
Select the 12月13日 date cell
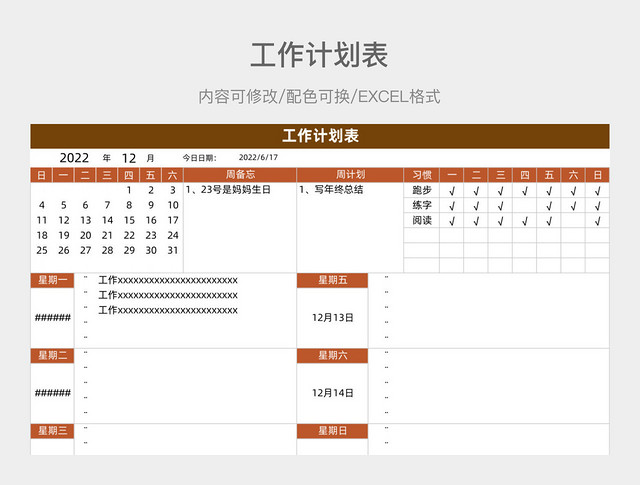coord(332,318)
